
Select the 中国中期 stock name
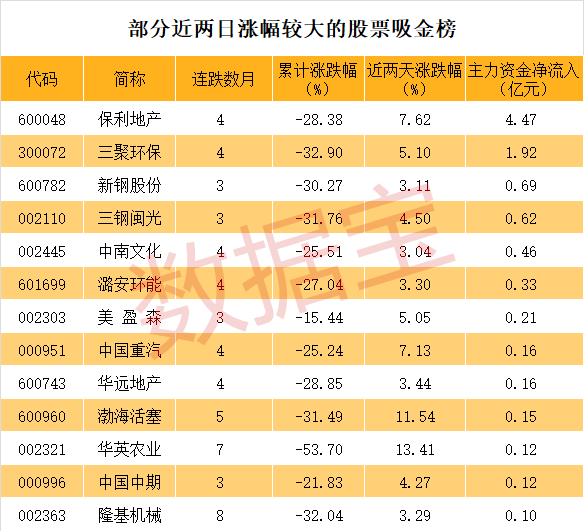(129, 483)
